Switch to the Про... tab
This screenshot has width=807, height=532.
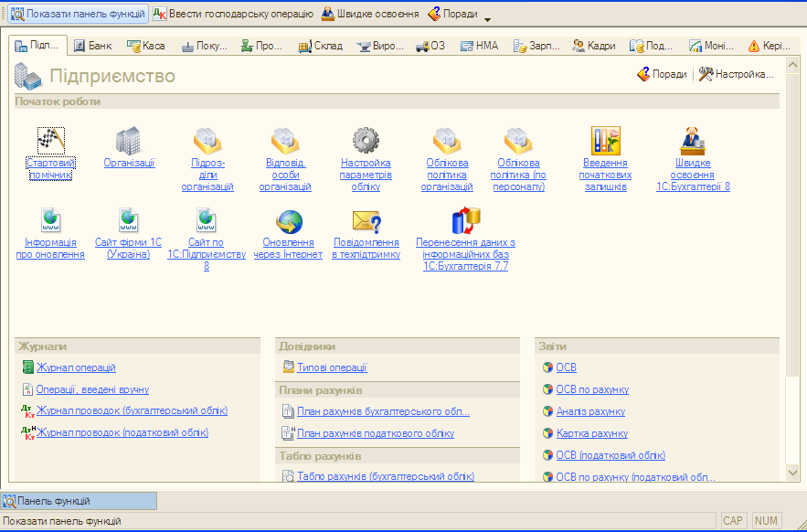[263, 46]
